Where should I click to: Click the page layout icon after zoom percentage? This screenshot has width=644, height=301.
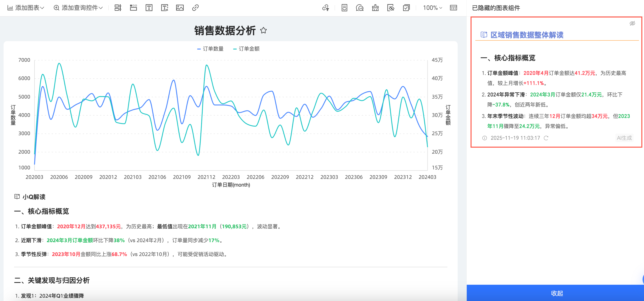(x=453, y=8)
